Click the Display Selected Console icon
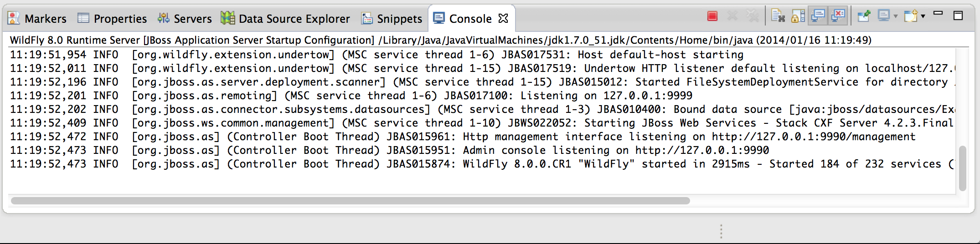Screen dimensions: 980x244 (x=884, y=16)
